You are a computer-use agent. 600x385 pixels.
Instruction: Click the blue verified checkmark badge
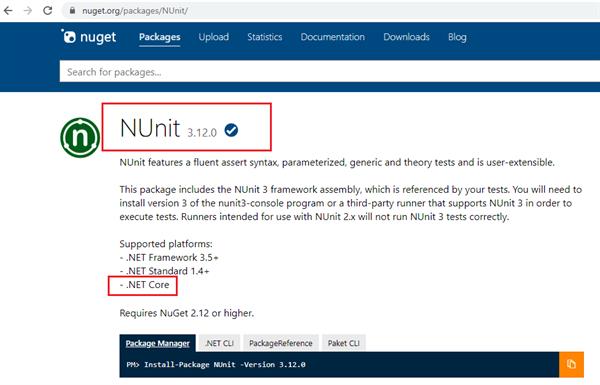pos(231,131)
